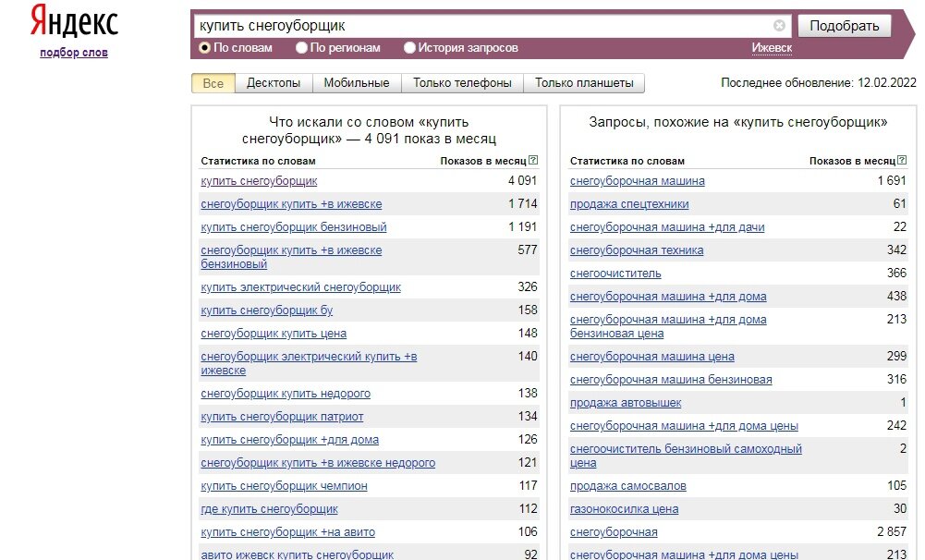Open the купить снегоуборщик +на авито link
This screenshot has width=925, height=560.
pyautogui.click(x=288, y=531)
